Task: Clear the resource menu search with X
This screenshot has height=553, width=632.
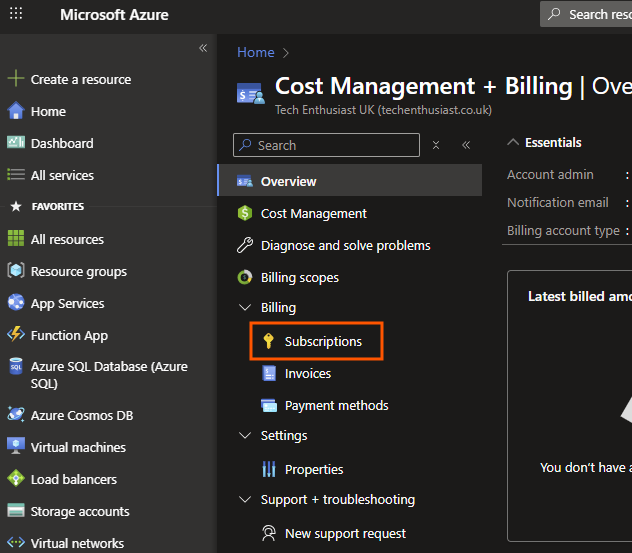Action: tap(436, 145)
